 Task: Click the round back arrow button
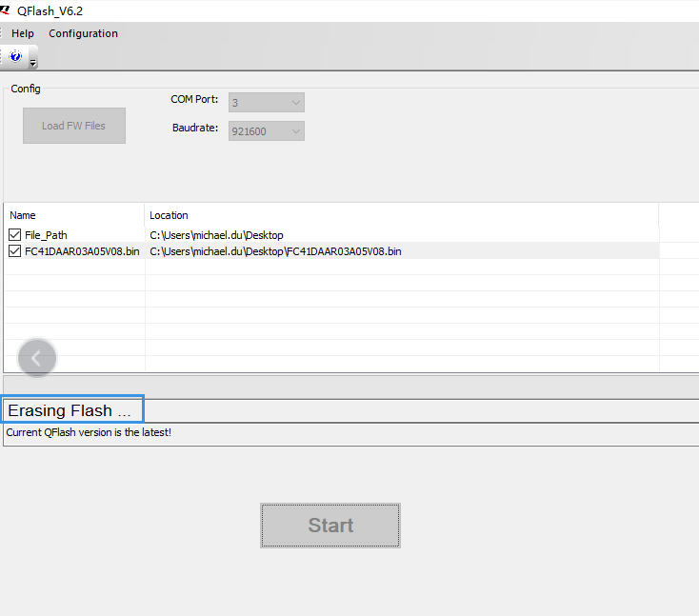(37, 358)
